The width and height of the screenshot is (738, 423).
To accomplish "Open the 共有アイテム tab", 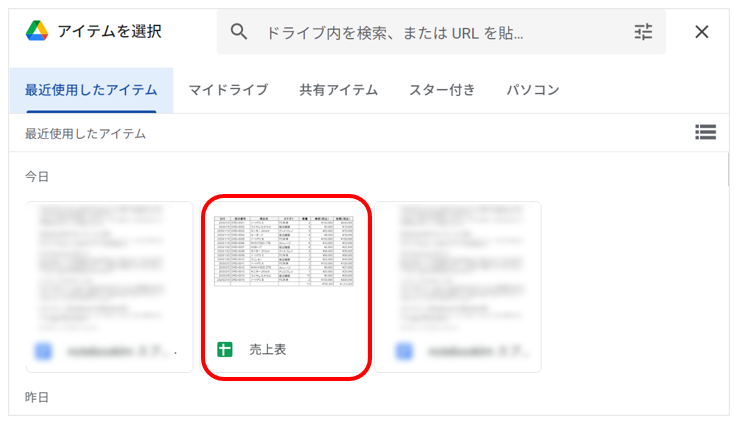I will 338,90.
